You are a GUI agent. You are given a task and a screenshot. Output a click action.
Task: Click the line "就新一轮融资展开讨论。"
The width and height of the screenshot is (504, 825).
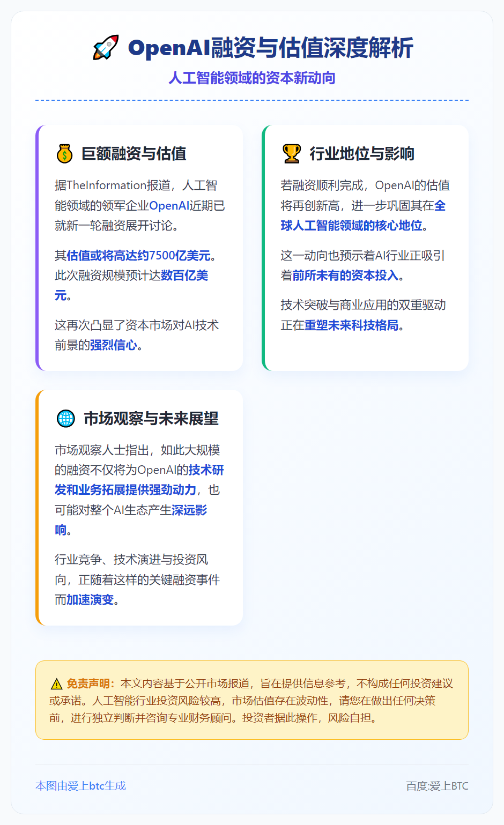coord(117,226)
